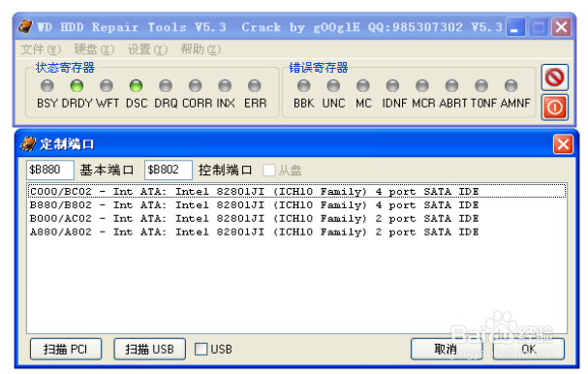Click the BSY status indicator light
The width and height of the screenshot is (588, 374).
[x=46, y=86]
